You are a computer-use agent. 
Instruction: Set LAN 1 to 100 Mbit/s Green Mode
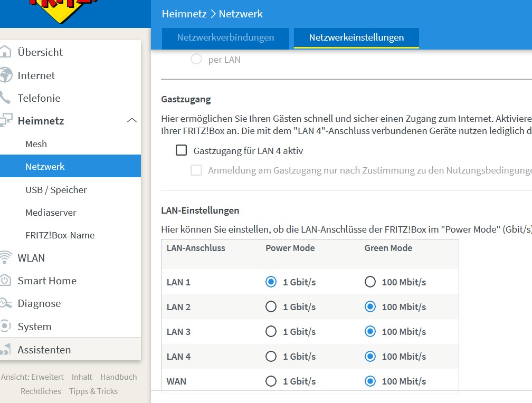coord(370,282)
